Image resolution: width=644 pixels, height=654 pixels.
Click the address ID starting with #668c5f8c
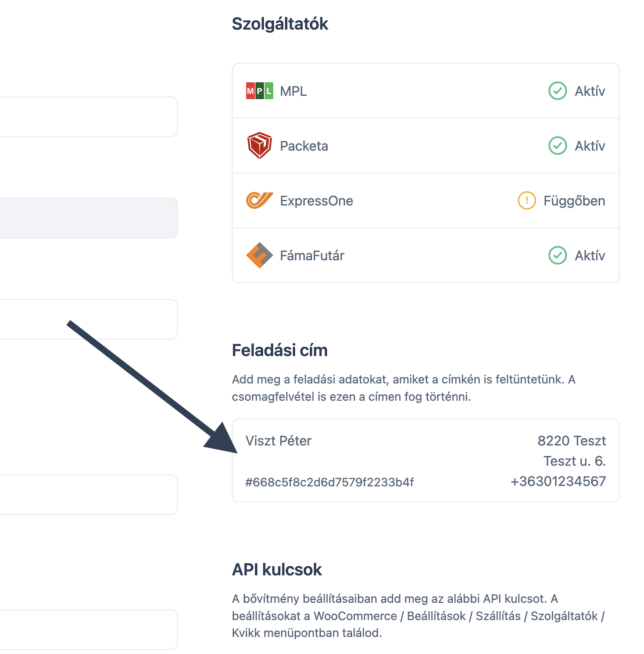[329, 482]
